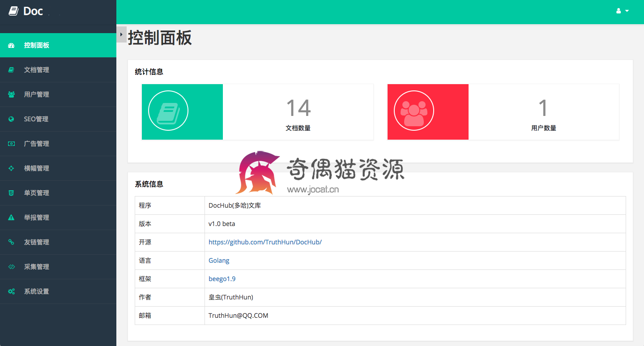Click the 用户数量 label

[x=544, y=128]
